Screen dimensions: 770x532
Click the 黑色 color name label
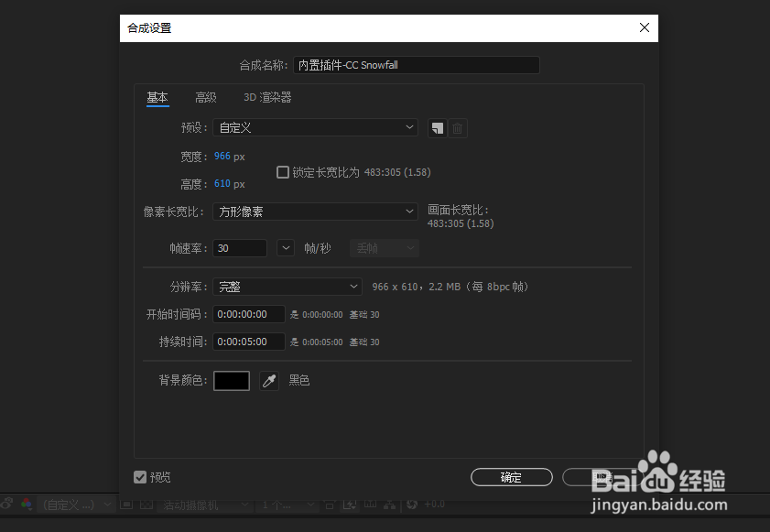pyautogui.click(x=299, y=380)
